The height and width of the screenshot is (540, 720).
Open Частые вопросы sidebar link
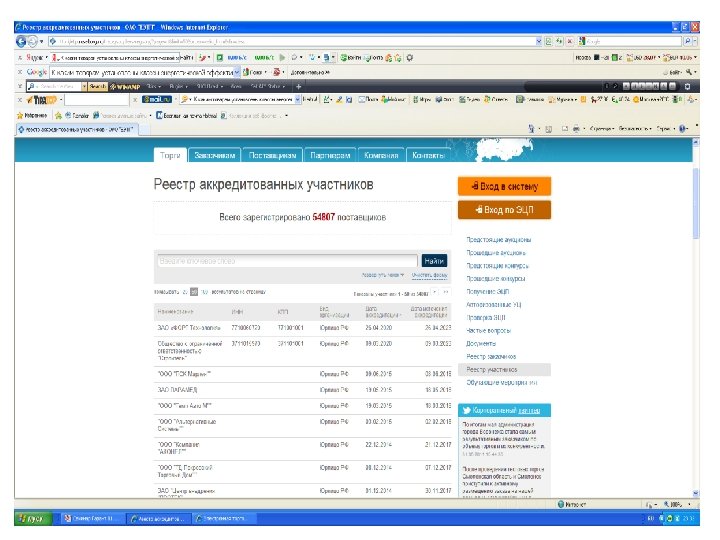[x=489, y=331]
